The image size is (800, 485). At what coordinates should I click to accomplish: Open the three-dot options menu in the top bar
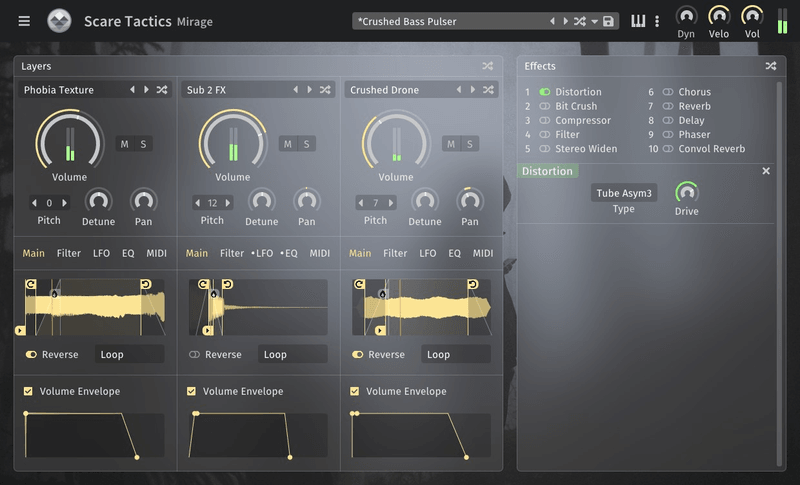[657, 21]
